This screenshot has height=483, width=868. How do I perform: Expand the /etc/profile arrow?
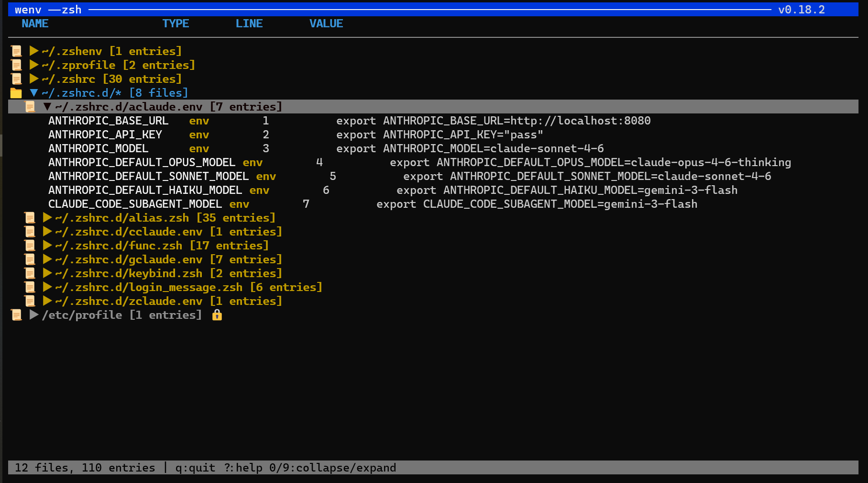click(x=34, y=315)
